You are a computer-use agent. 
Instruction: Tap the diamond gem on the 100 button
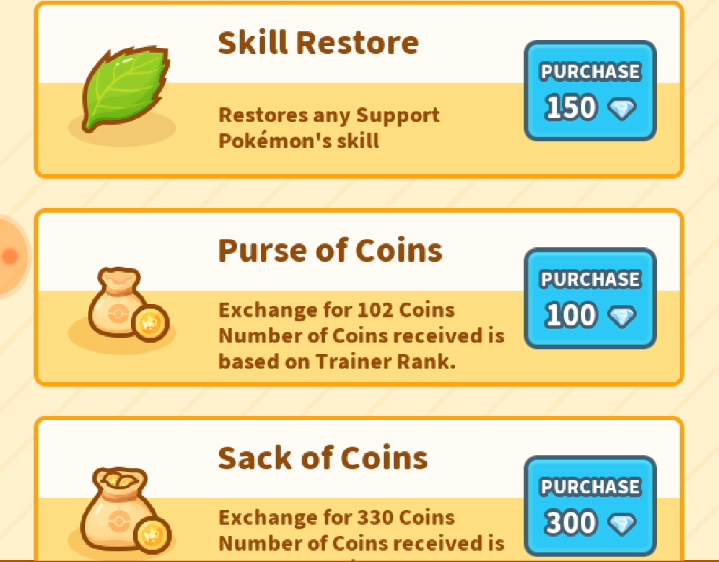tap(622, 317)
